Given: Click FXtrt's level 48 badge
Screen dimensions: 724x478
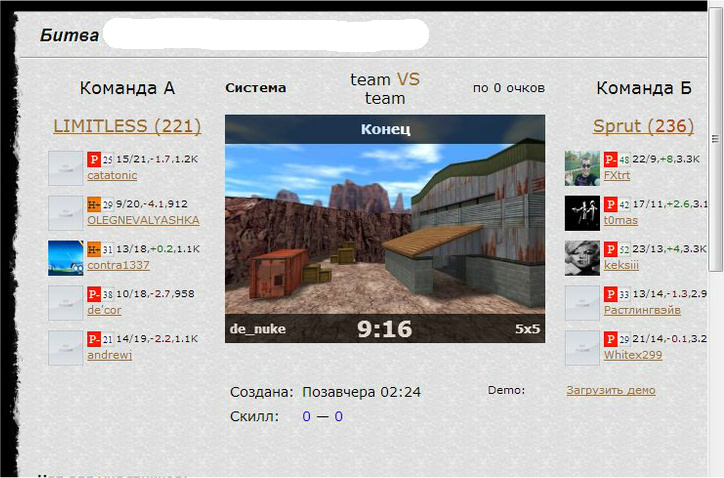Looking at the screenshot, I should click(624, 160).
